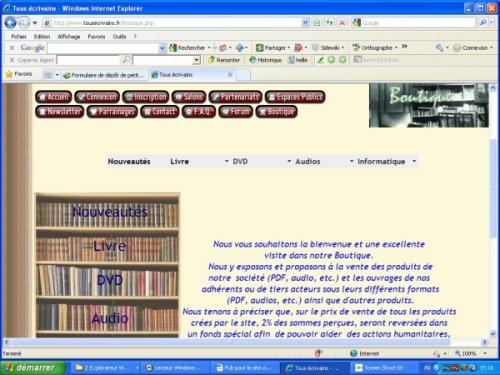Click the Remonter toolbar button
This screenshot has width=500, height=375.
pyautogui.click(x=224, y=60)
